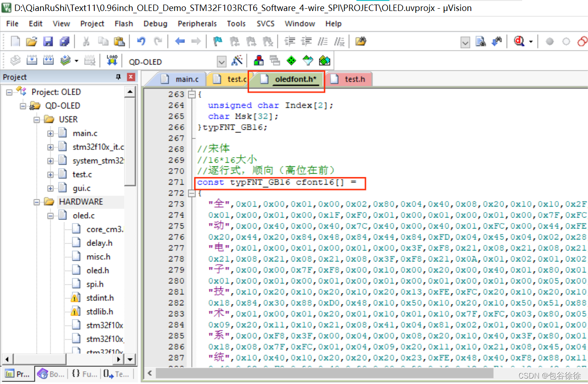Click the Translate file icon
588x384 pixels.
pyautogui.click(x=16, y=61)
